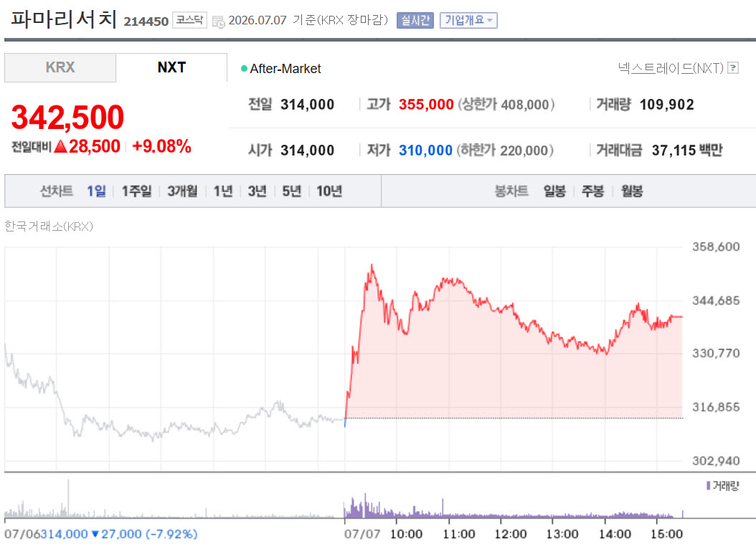Click the trading volume value 109,902
The height and width of the screenshot is (549, 756).
[667, 105]
